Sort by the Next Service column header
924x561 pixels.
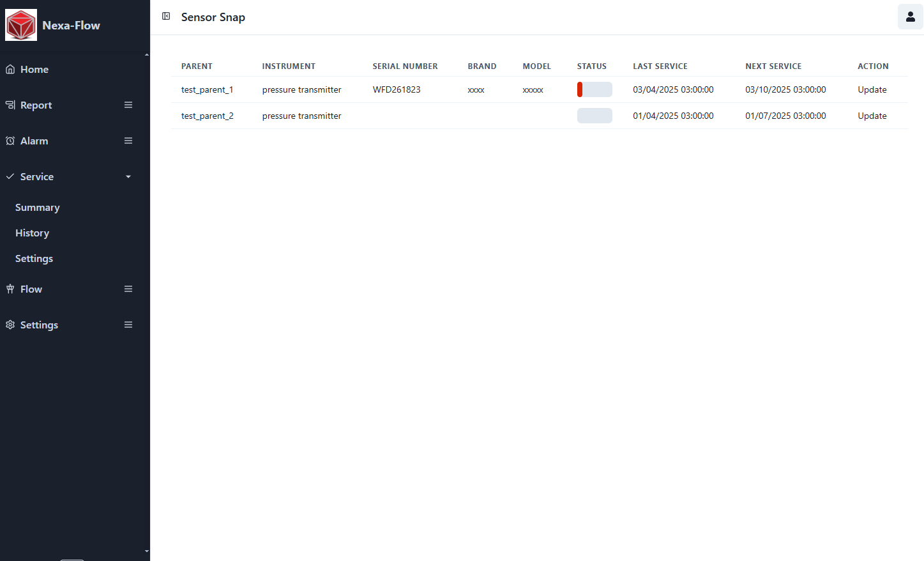(773, 66)
